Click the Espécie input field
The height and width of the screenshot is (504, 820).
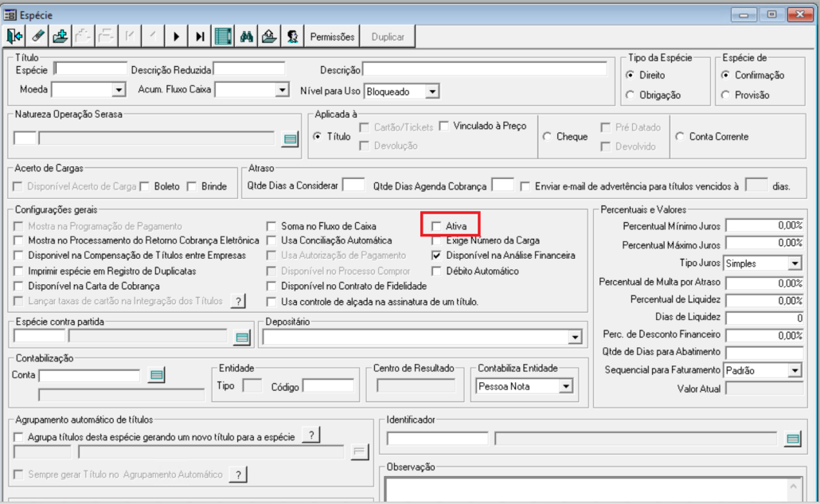[x=91, y=69]
